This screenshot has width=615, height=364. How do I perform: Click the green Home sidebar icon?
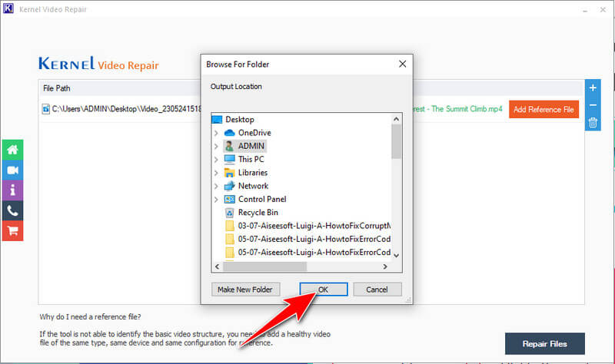coord(12,150)
